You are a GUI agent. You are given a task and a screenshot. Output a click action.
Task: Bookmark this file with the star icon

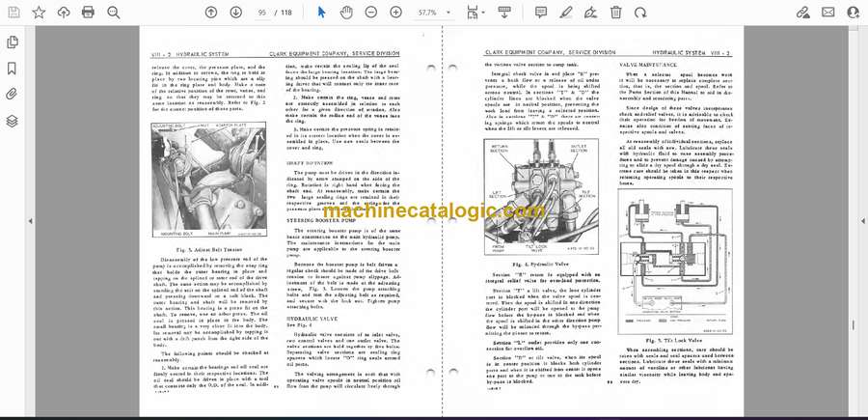pyautogui.click(x=39, y=13)
